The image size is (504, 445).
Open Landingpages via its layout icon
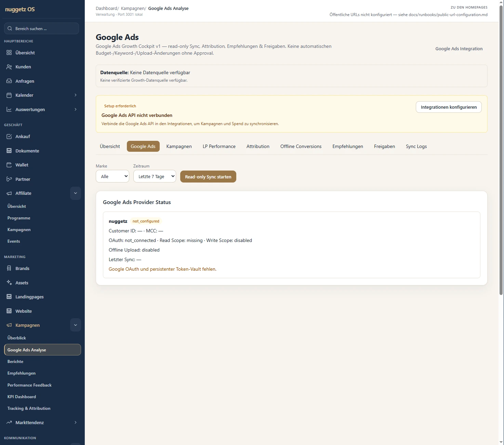pos(9,297)
